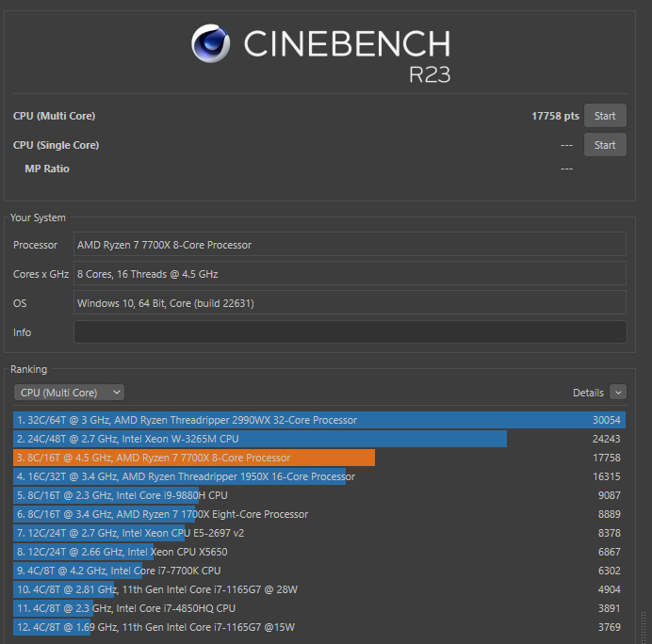The height and width of the screenshot is (644, 652).
Task: Click the Cinebench sphere logo
Action: point(210,43)
